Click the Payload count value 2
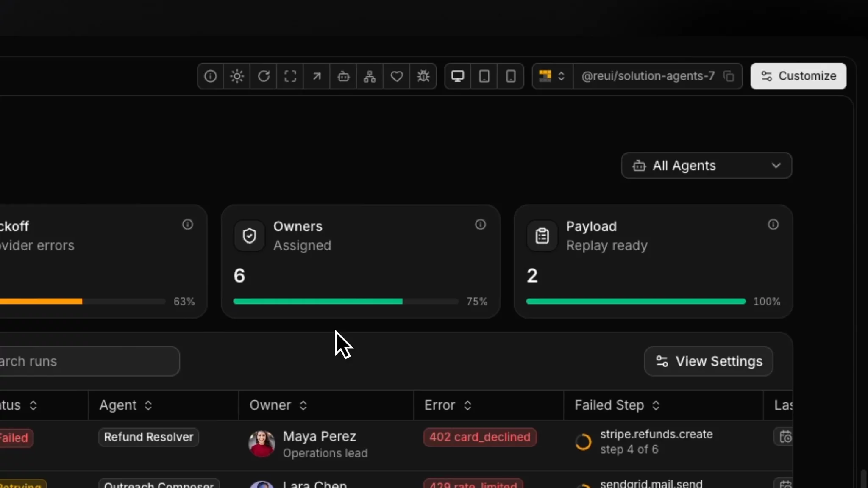The image size is (868, 488). point(532,276)
